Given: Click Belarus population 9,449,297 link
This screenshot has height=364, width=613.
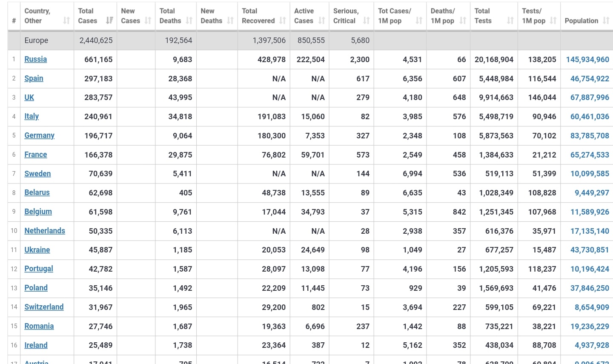Looking at the screenshot, I should 592,193.
